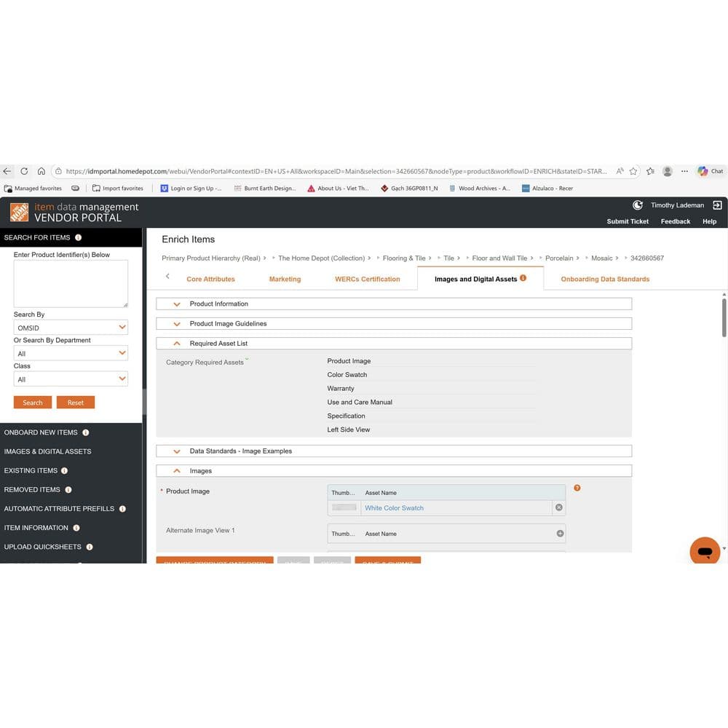
Task: Click info icon next to Search For Items
Action: pyautogui.click(x=79, y=237)
